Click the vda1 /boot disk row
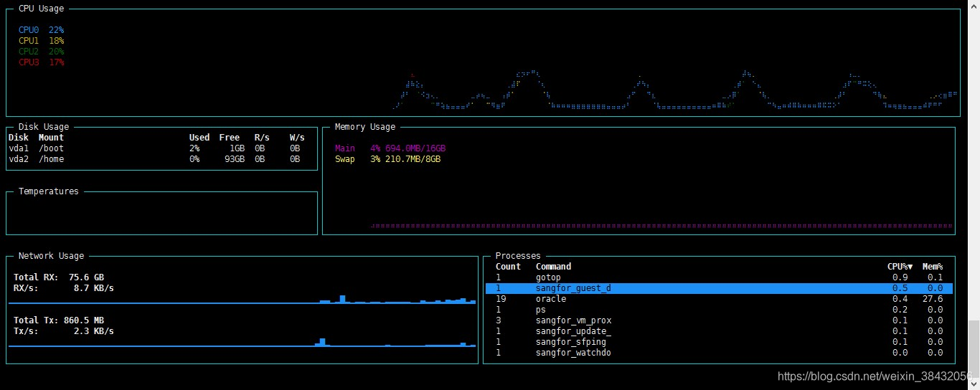 (156, 148)
